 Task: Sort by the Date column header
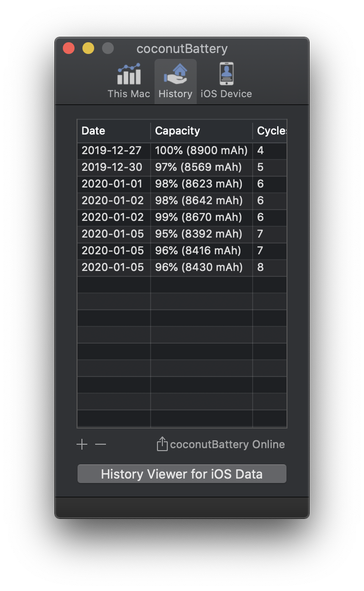coord(114,131)
